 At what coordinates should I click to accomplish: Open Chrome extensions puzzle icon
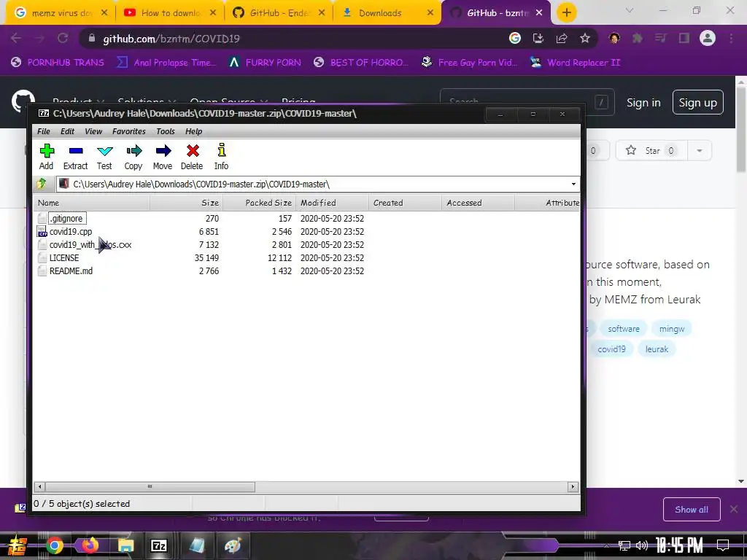638,38
